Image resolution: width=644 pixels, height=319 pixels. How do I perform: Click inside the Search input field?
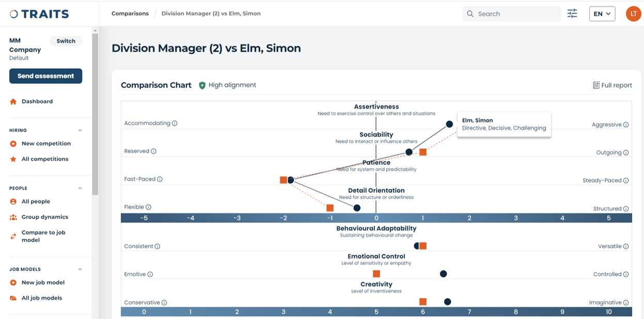click(x=511, y=13)
